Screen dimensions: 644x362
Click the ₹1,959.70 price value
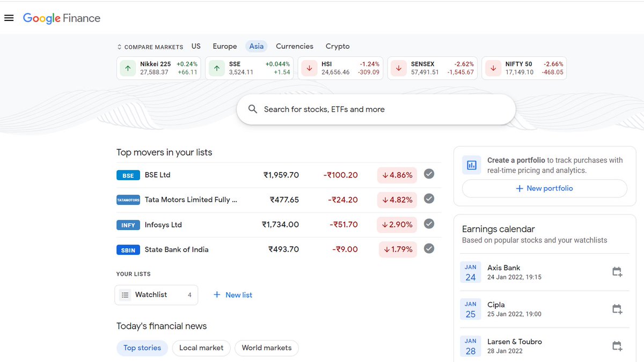[x=281, y=175]
